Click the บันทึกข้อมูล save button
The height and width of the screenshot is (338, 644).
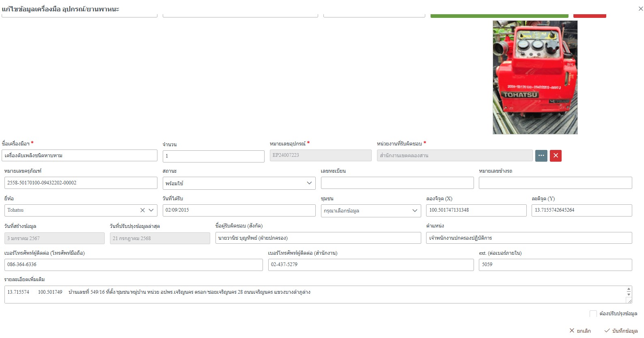pyautogui.click(x=621, y=331)
